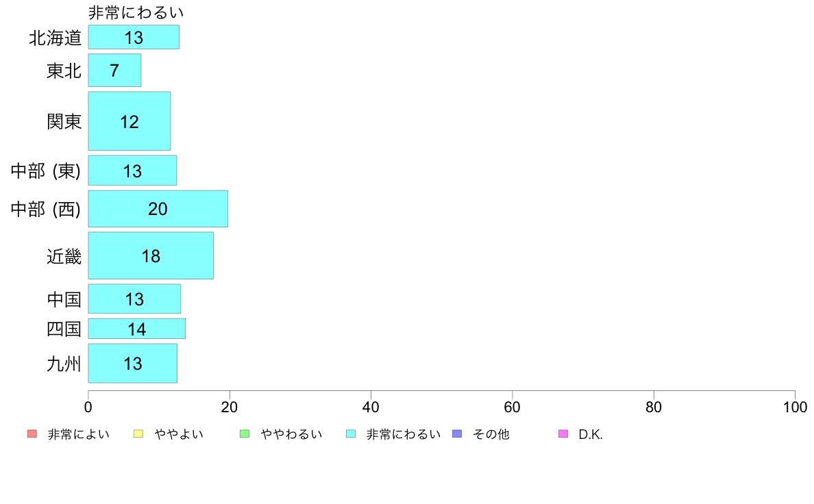Click the magenta D.K. legend swatch
Screen dimensions: 814x504
tap(563, 434)
